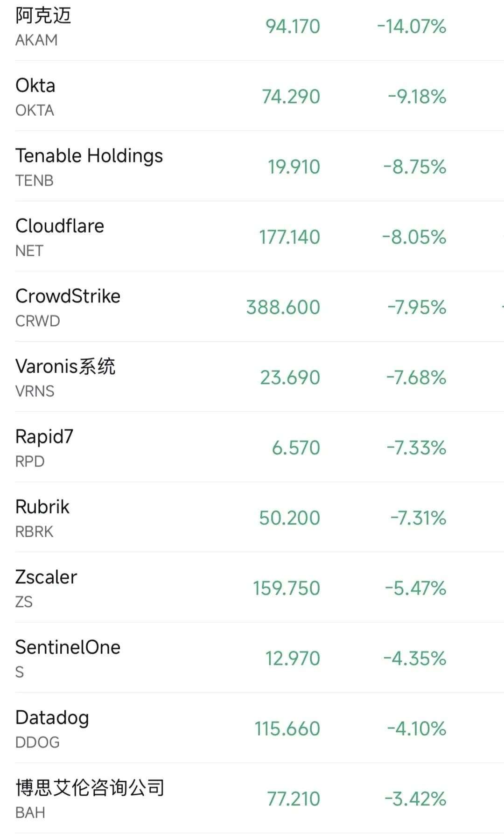Open the Datadog stock row
This screenshot has width=504, height=834.
tap(52, 718)
